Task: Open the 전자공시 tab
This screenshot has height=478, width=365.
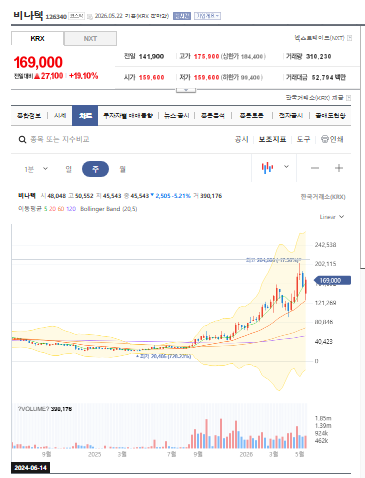Action: (291, 115)
